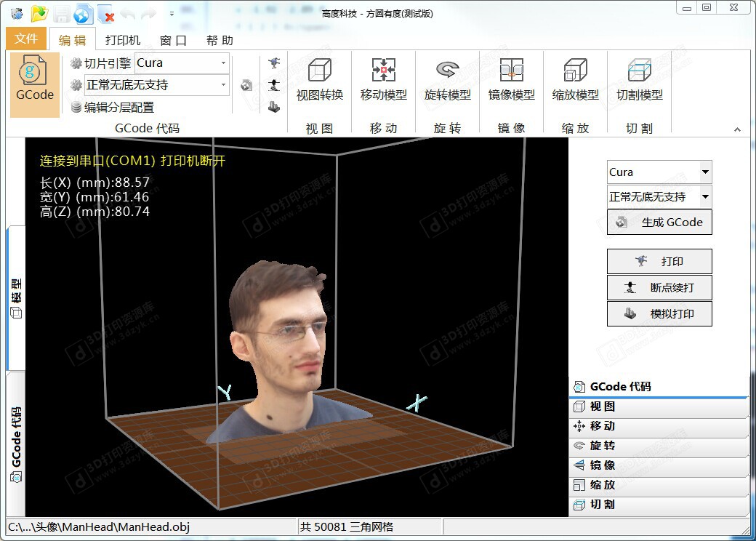This screenshot has height=541, width=756.
Task: Select the 缩放模型 scale tool
Action: 575,81
